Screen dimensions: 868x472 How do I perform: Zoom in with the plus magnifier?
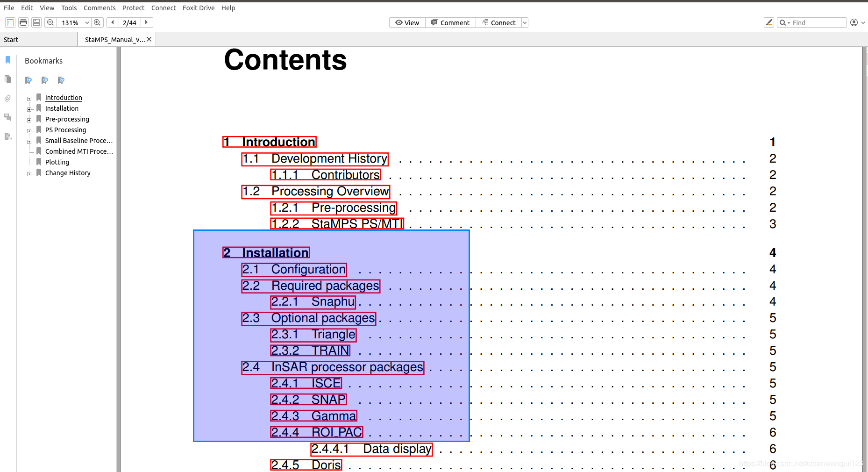point(97,22)
